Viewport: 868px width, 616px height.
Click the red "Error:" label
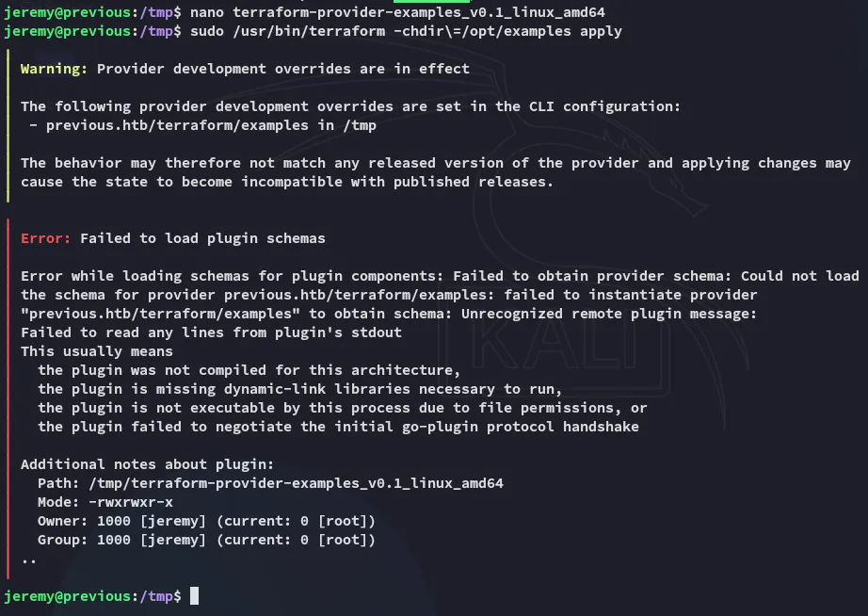click(46, 238)
